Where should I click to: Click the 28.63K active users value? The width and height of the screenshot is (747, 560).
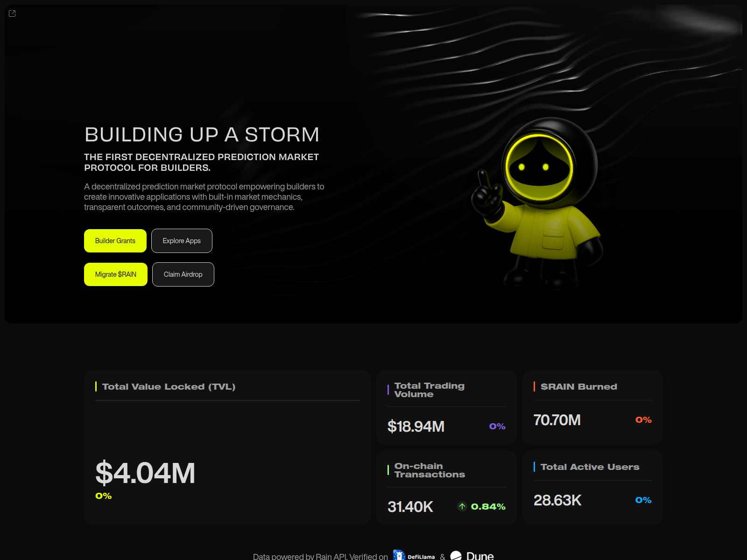pos(557,500)
